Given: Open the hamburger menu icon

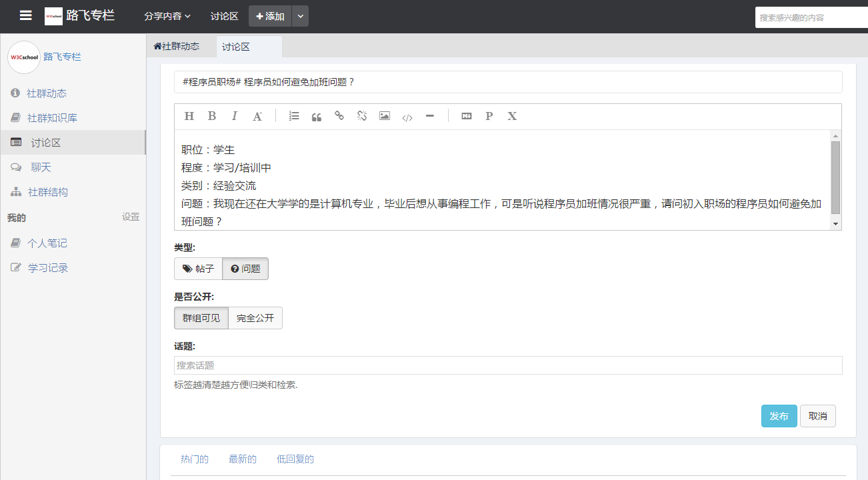Looking at the screenshot, I should [25, 16].
